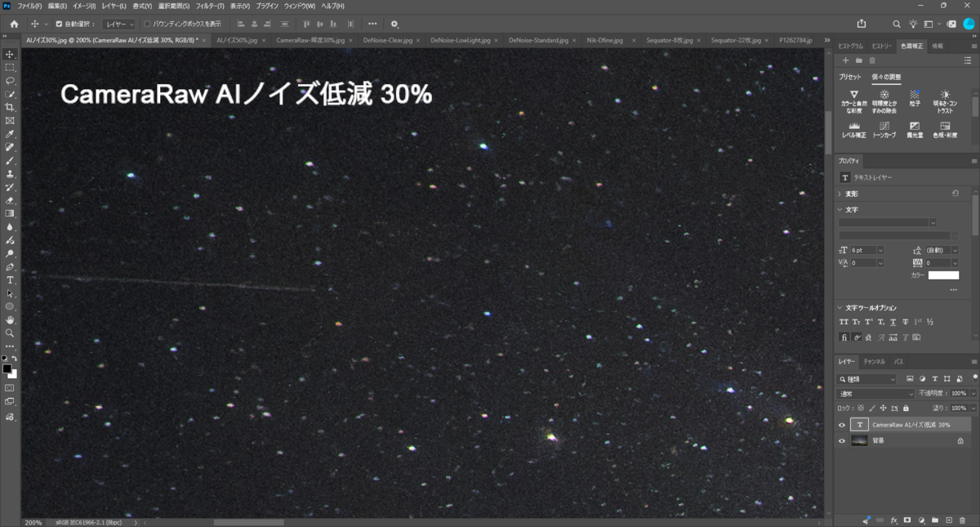Screen dimensions: 980x527
Task: Select the Pen tool
Action: point(10,267)
